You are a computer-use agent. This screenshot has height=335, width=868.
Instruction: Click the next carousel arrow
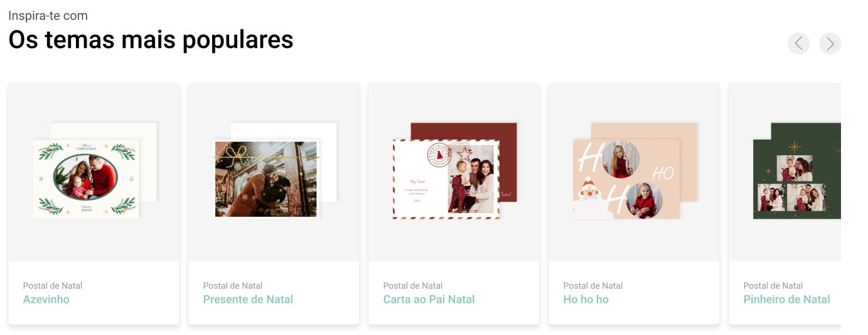(x=830, y=43)
